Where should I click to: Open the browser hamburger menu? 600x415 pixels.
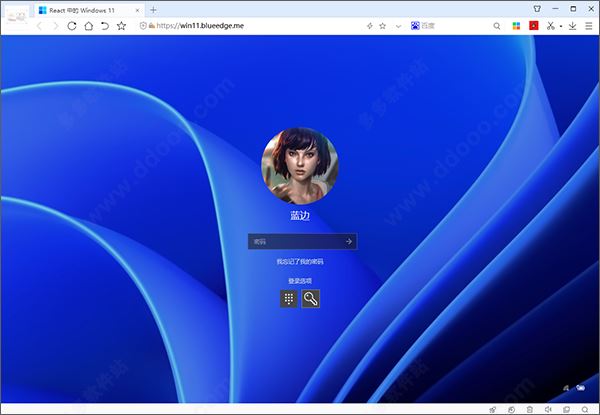click(x=589, y=26)
